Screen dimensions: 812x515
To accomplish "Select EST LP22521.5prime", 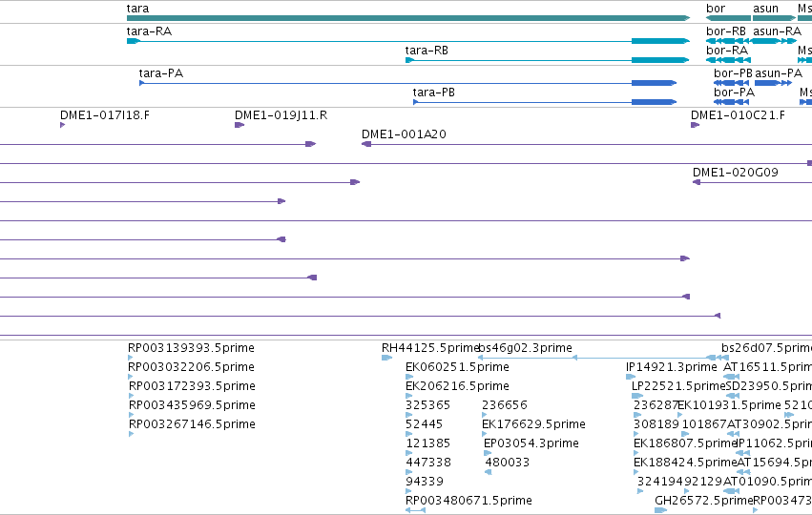I will [678, 386].
